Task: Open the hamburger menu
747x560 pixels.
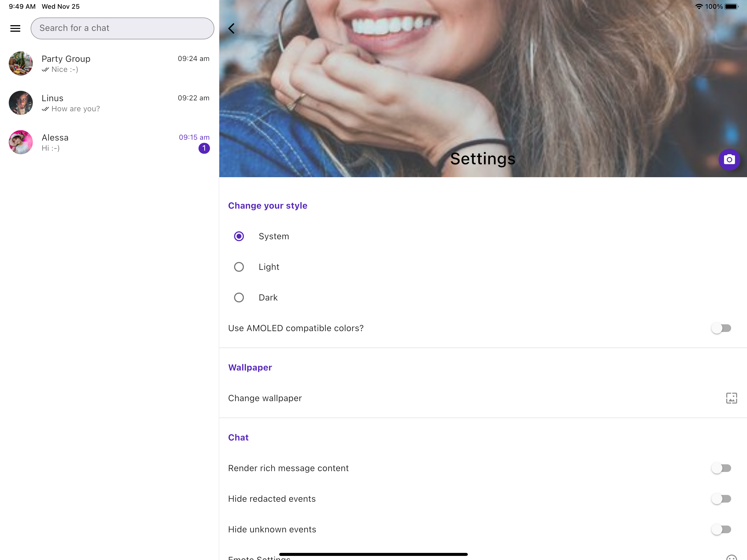Action: point(15,28)
